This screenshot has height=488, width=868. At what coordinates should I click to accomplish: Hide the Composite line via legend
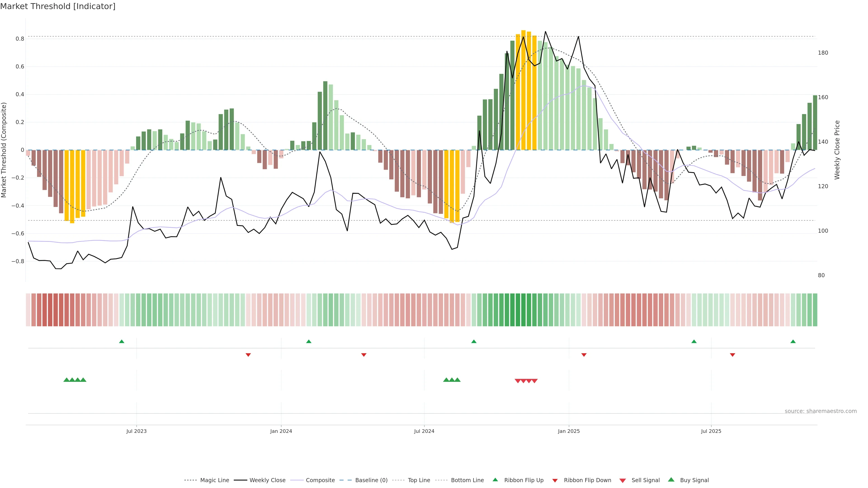[320, 480]
